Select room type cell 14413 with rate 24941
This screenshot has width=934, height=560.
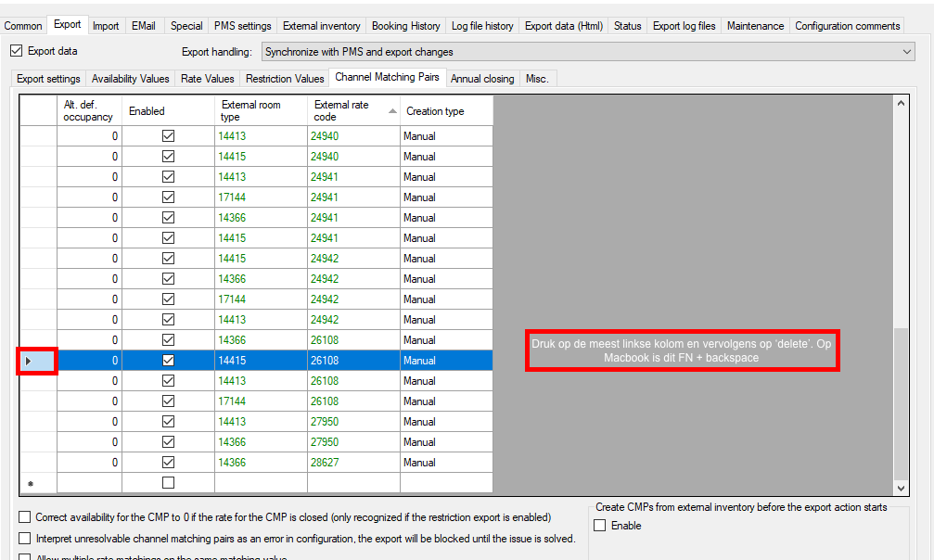[261, 177]
